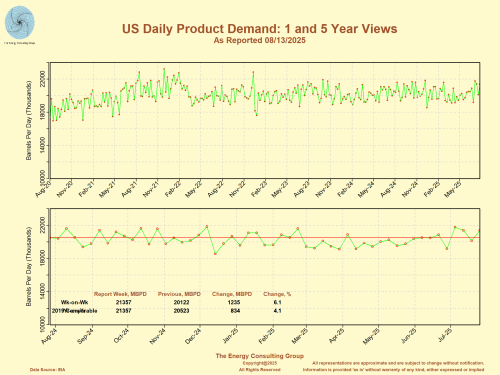Click the previous week value 20122
The height and width of the screenshot is (375, 500).
click(x=181, y=302)
